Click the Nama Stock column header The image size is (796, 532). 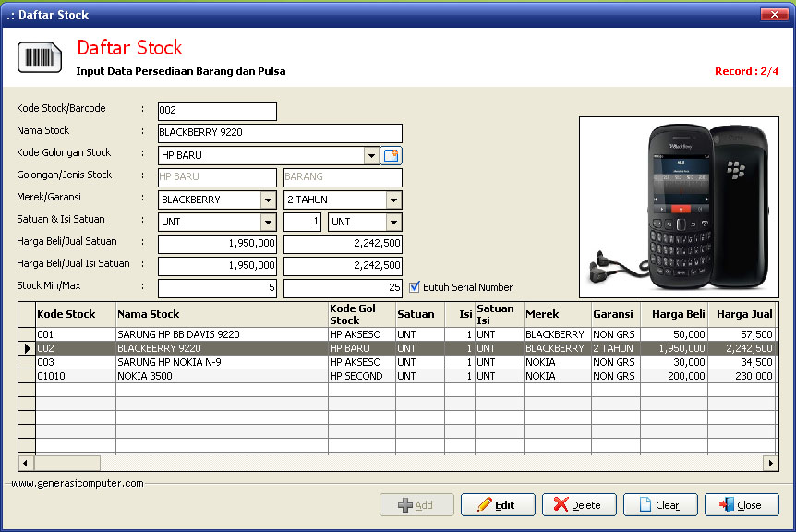click(149, 314)
